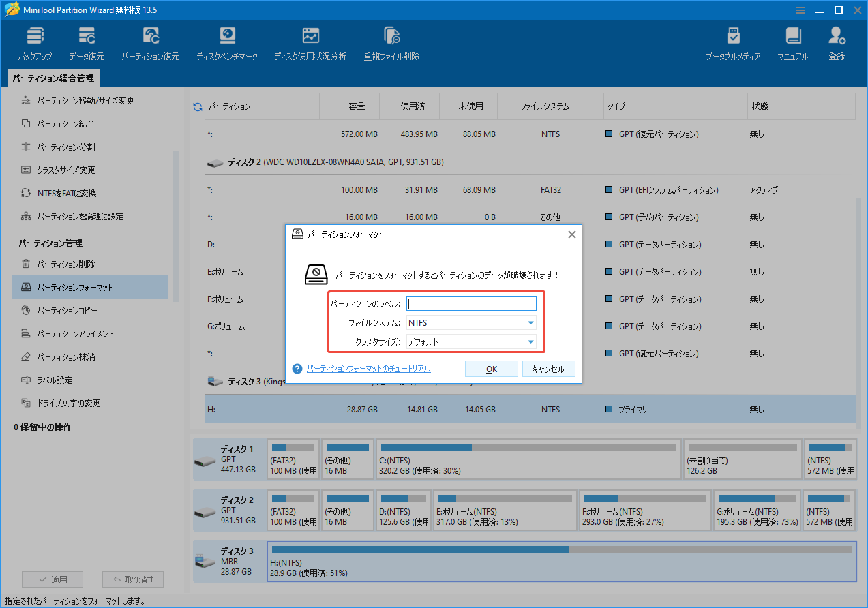Open ブータブルメディア bootable media builder

click(732, 41)
